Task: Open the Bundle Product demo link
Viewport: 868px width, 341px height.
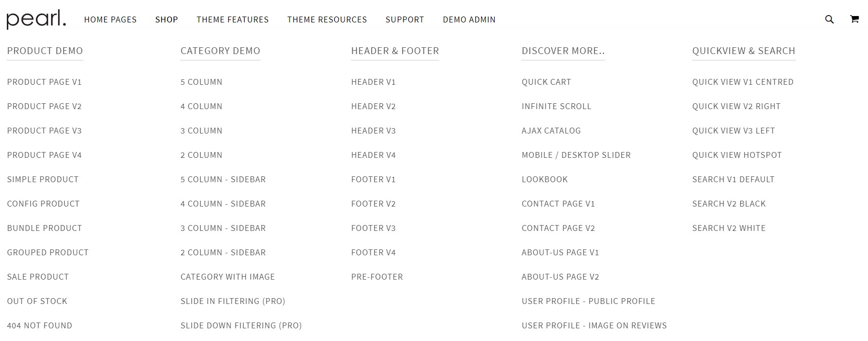Action: pyautogui.click(x=44, y=228)
